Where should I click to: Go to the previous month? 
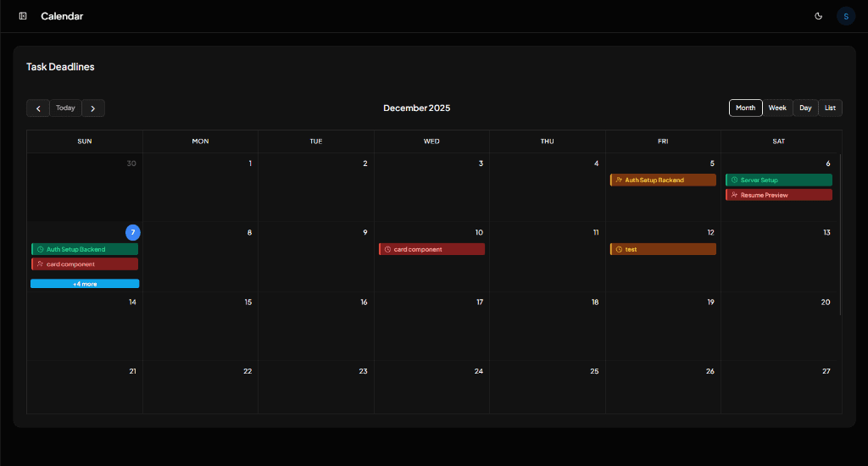tap(38, 108)
